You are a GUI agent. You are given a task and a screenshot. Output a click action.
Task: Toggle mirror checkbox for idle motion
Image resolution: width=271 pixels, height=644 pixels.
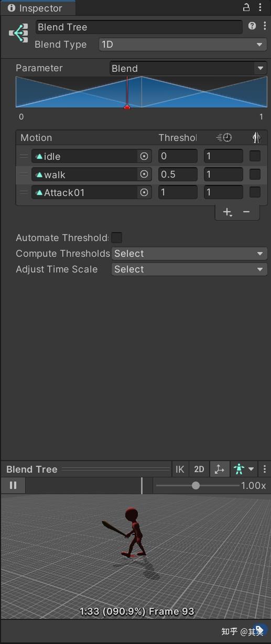coord(255,156)
